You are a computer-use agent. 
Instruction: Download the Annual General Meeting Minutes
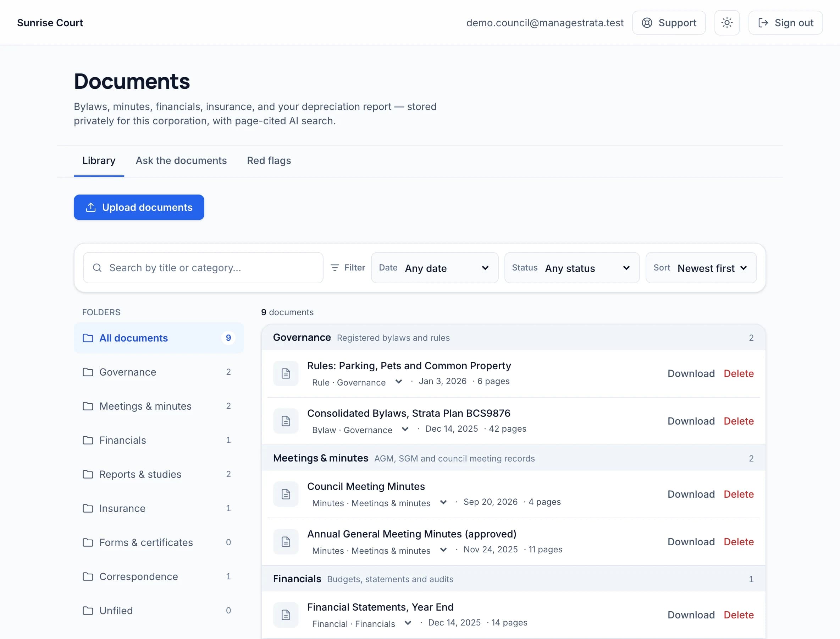click(691, 542)
